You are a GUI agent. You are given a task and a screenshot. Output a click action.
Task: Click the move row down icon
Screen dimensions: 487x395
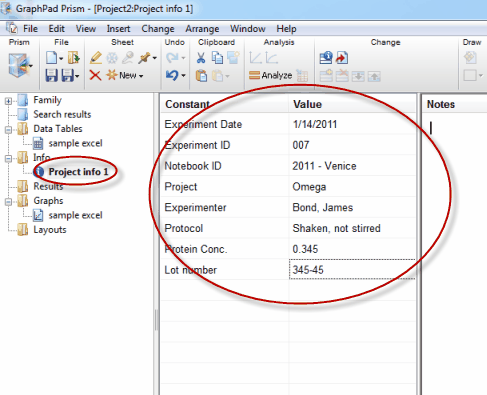358,76
